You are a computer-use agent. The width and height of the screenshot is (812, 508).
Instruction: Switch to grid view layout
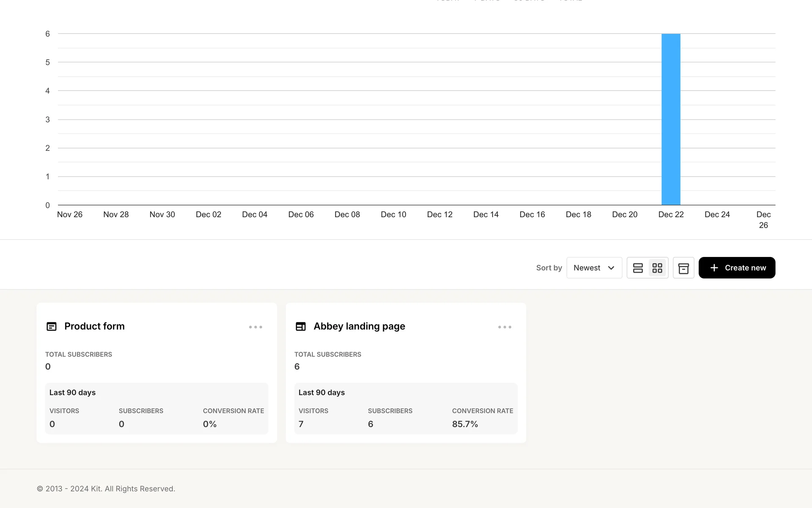click(657, 268)
